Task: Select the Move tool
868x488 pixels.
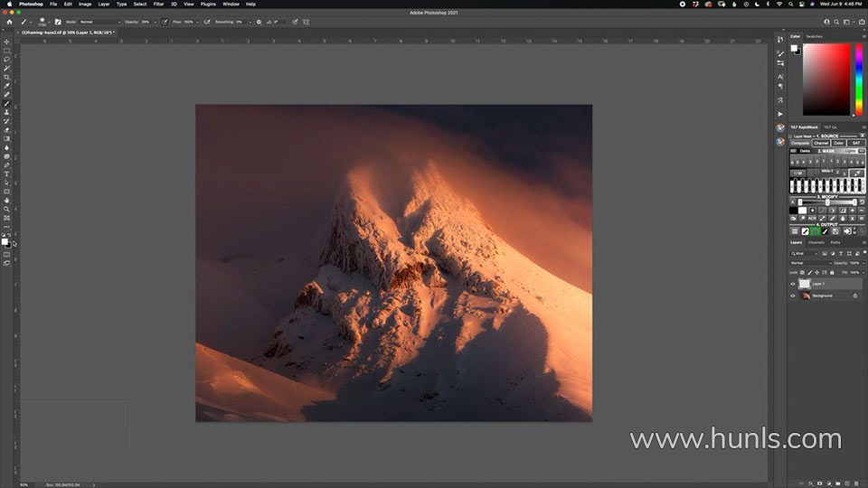Action: [6, 42]
